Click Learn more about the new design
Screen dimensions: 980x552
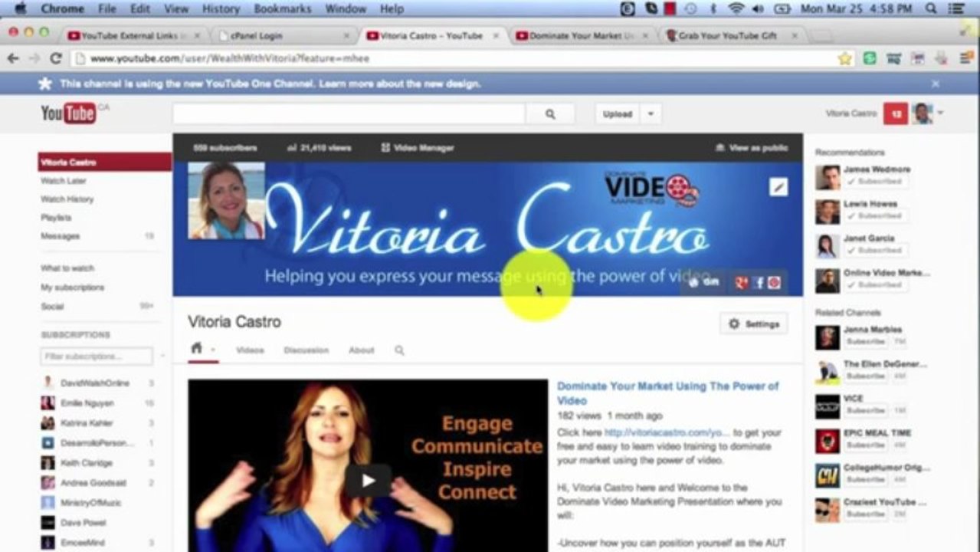coord(400,84)
